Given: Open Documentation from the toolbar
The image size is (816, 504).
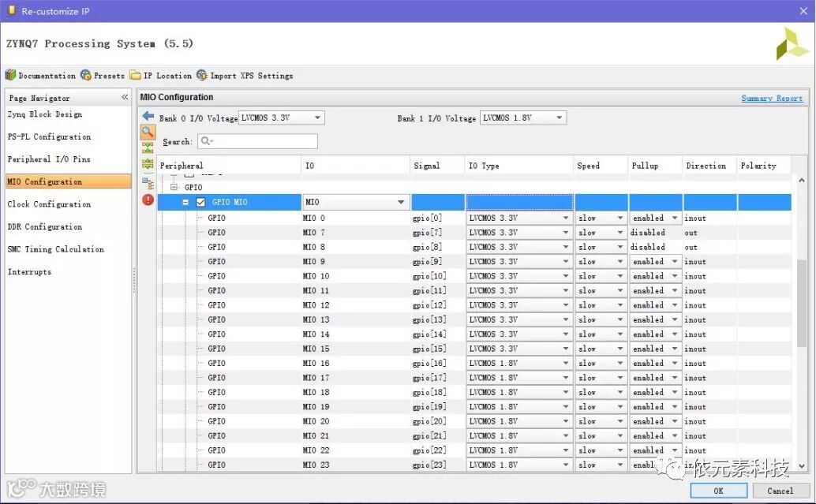Looking at the screenshot, I should point(40,76).
